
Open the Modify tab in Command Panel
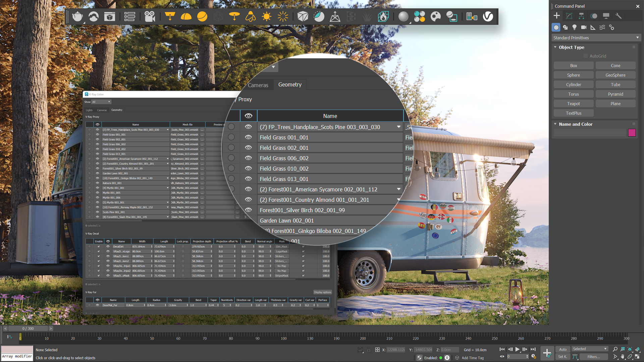point(569,16)
